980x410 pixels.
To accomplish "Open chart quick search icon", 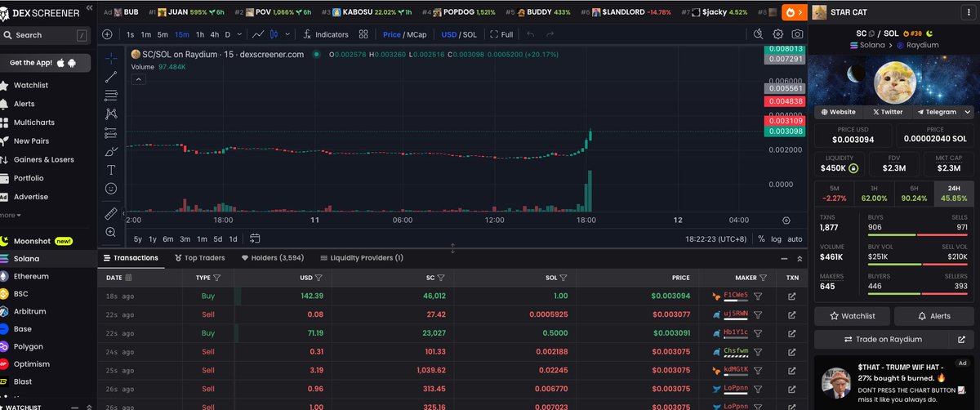I will click(x=758, y=34).
